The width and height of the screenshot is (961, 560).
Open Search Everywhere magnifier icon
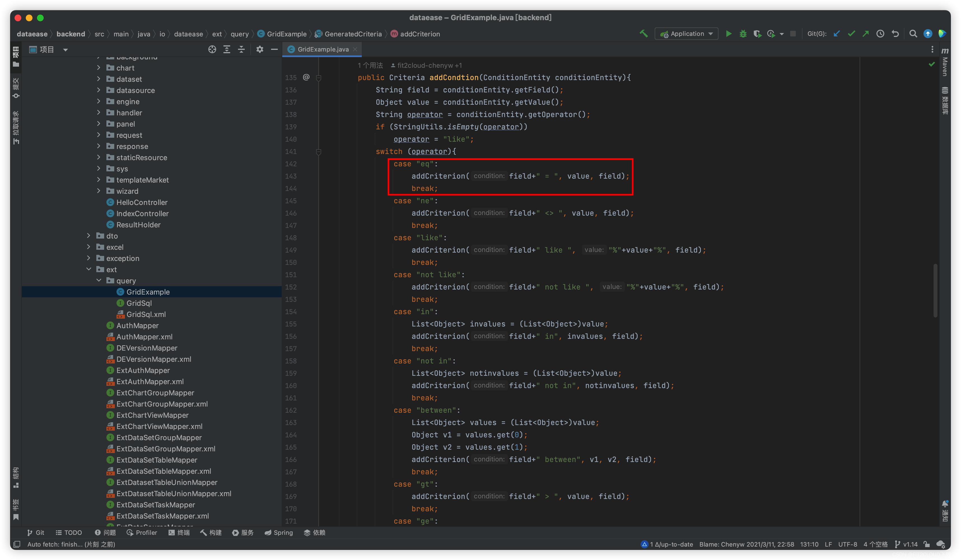tap(913, 34)
